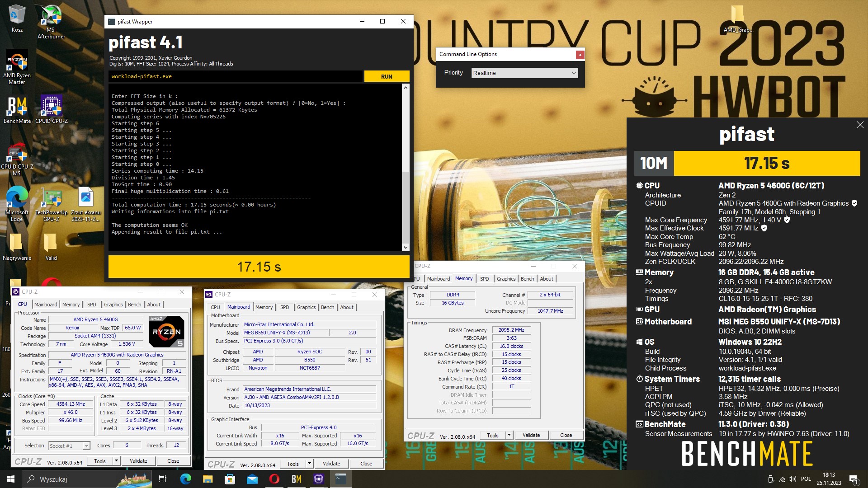The height and width of the screenshot is (488, 868).
Task: Switch to CPU-Z in the taskbar
Action: point(318,479)
